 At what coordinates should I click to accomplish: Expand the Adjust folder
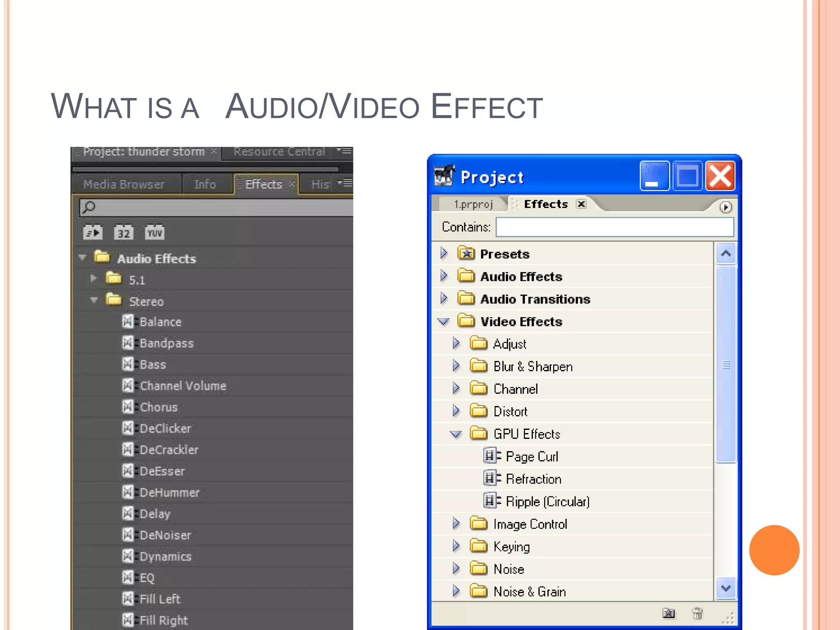(x=456, y=343)
